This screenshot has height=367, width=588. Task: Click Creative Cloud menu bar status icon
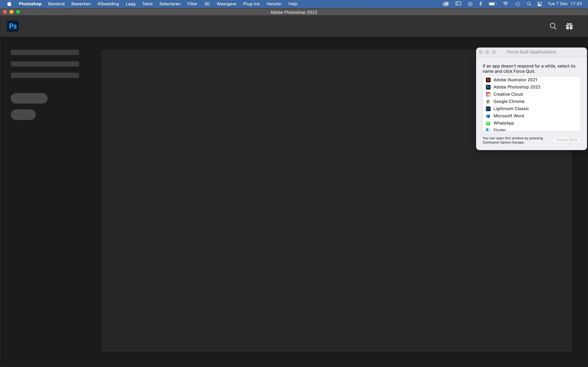446,4
